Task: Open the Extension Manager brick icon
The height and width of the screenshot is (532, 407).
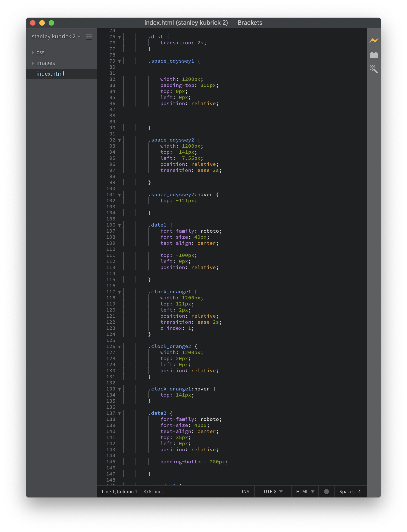Action: click(374, 55)
